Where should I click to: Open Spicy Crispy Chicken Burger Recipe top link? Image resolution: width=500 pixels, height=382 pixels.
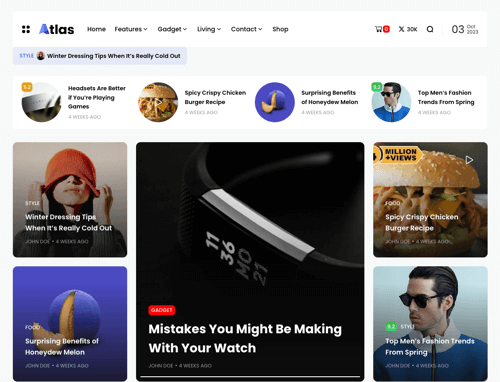tap(215, 97)
